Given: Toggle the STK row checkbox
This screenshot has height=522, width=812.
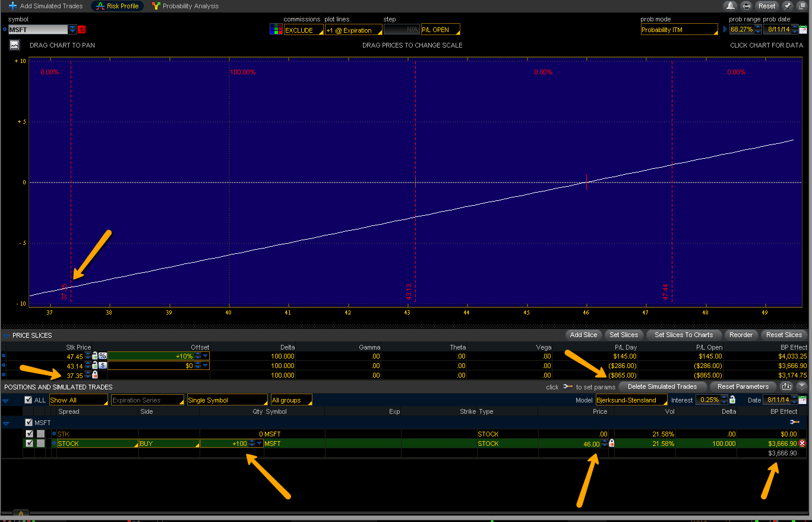Looking at the screenshot, I should point(29,434).
